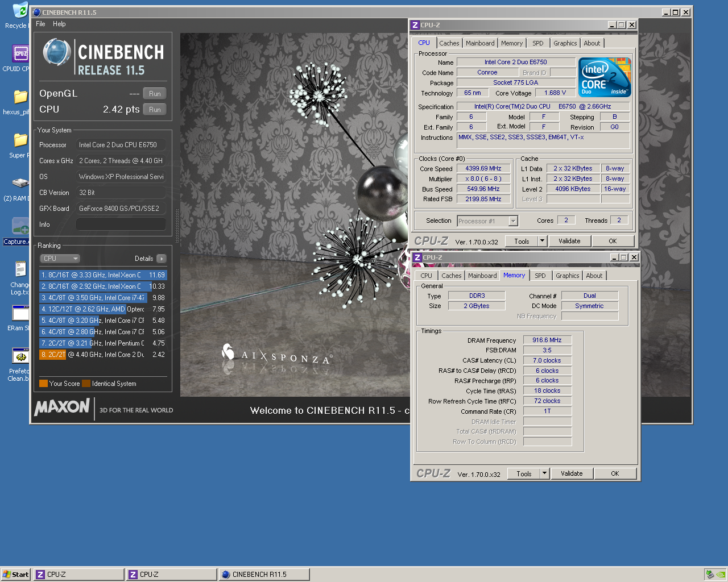728x582 pixels.
Task: Click the Info input field in Cinebench
Action: [x=121, y=225]
